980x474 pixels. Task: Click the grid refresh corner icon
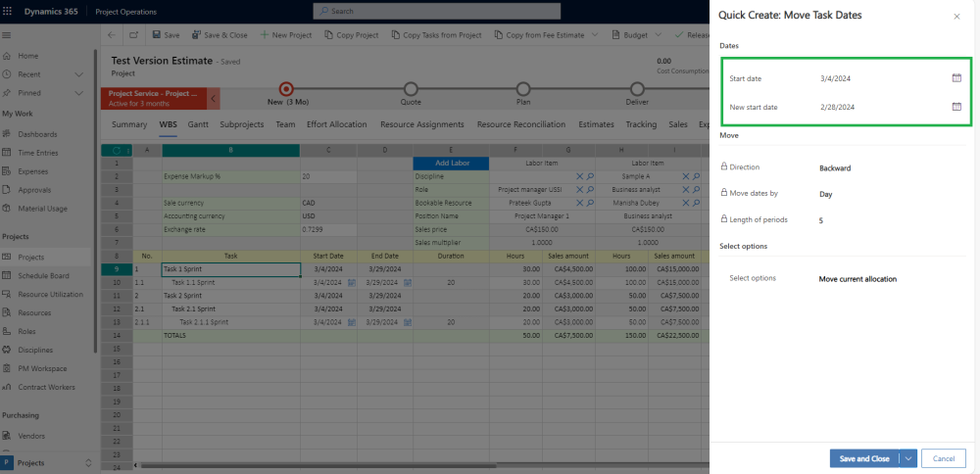pyautogui.click(x=117, y=150)
